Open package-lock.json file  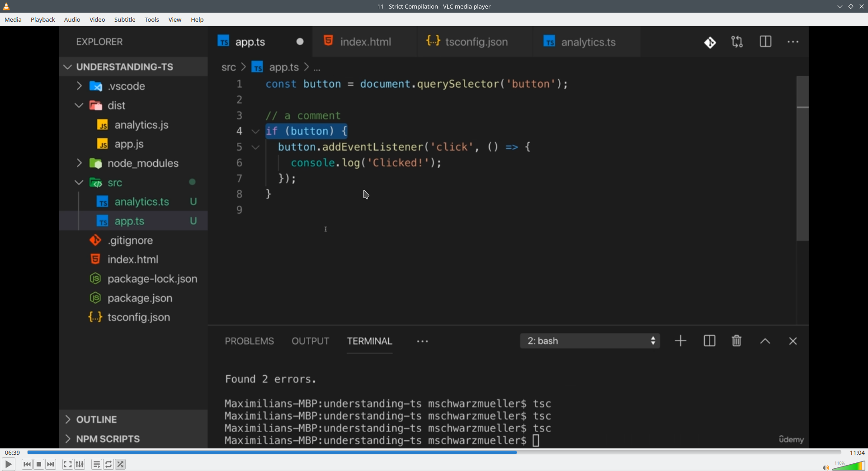tap(133, 279)
